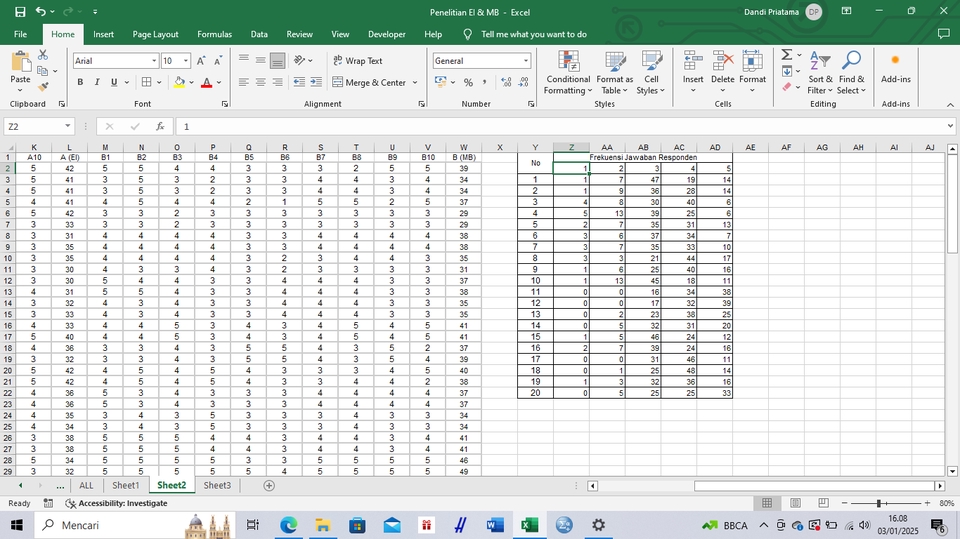Switch to the Insert tab
Screen dimensions: 960x539
point(103,34)
